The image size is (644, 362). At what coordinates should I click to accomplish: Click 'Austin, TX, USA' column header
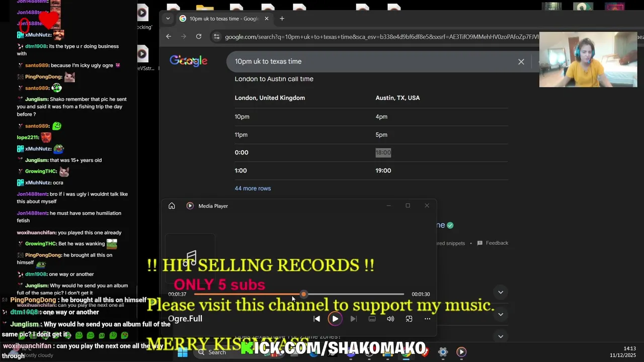[x=397, y=98]
